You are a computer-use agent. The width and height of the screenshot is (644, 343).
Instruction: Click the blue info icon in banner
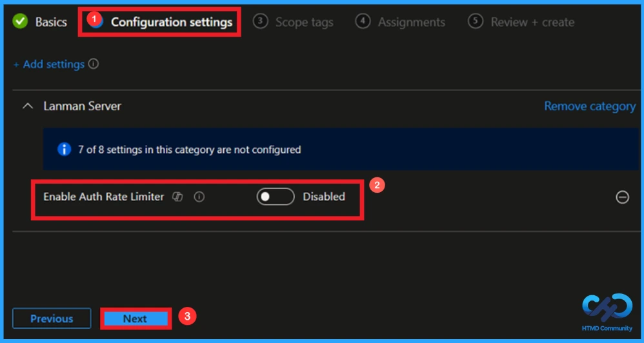(64, 150)
